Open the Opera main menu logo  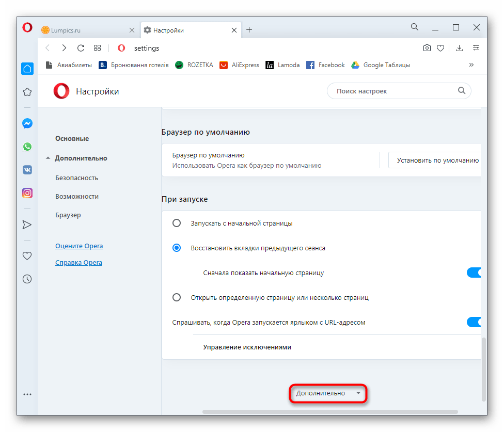[27, 28]
